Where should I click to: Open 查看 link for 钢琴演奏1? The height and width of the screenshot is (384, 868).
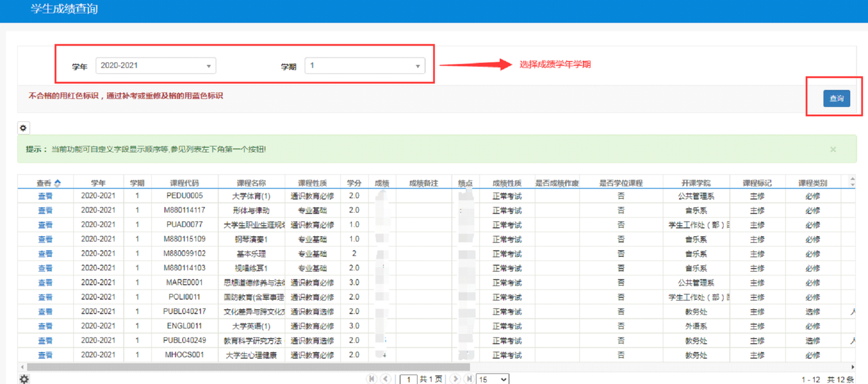click(x=45, y=239)
